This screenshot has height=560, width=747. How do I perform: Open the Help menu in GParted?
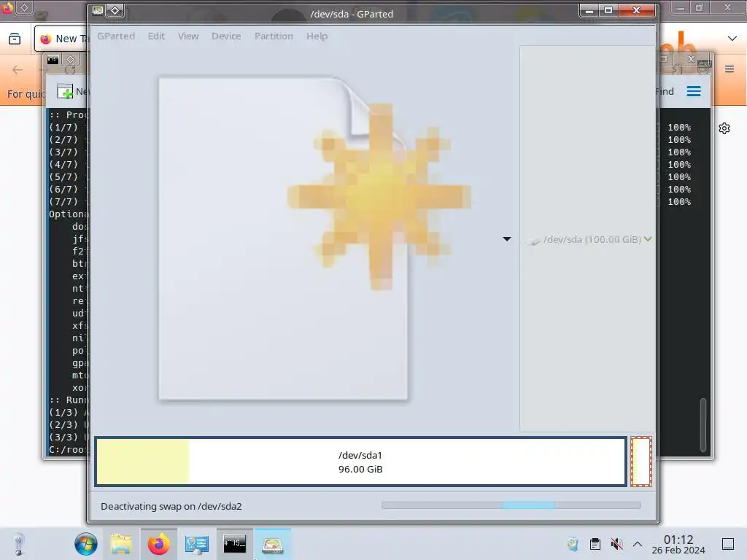[x=317, y=36]
